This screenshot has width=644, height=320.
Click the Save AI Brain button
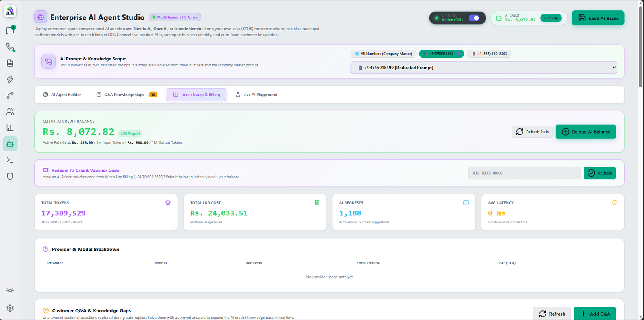pos(598,18)
